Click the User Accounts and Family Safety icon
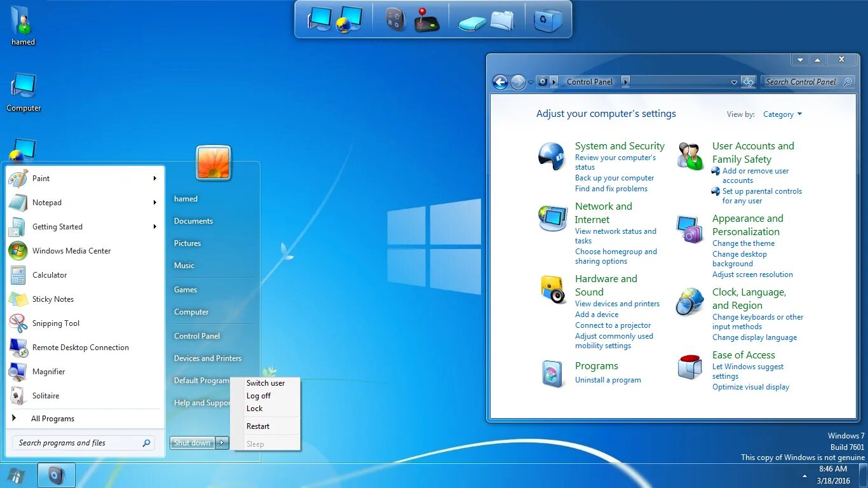This screenshot has width=868, height=488. tap(690, 156)
